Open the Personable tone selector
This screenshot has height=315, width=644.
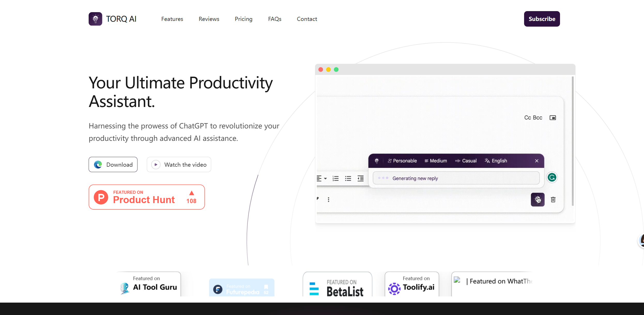click(402, 161)
